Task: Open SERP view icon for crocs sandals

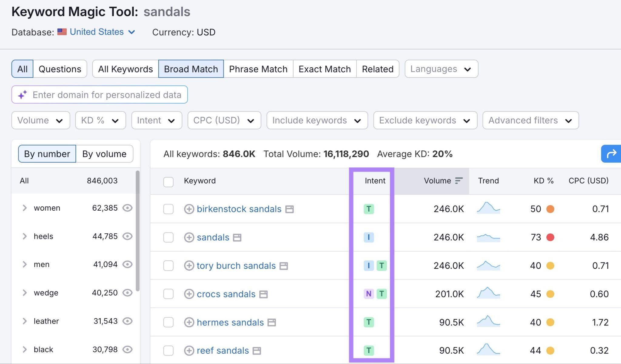Action: (264, 294)
